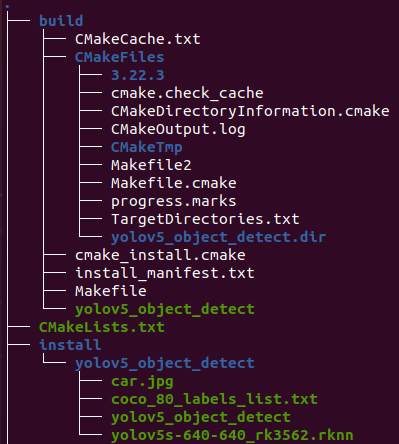Click the green CMakeLists.txt file
The height and width of the screenshot is (444, 399).
click(102, 327)
